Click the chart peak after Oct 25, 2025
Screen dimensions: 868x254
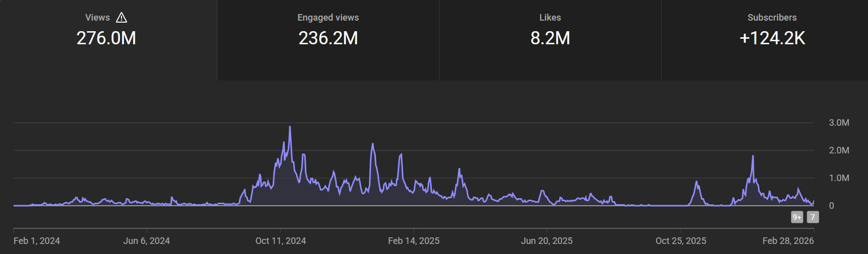[696, 182]
